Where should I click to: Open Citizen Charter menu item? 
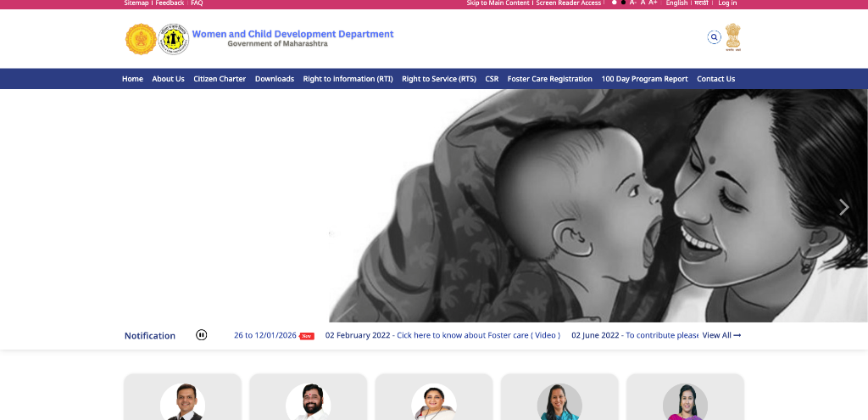click(x=220, y=79)
